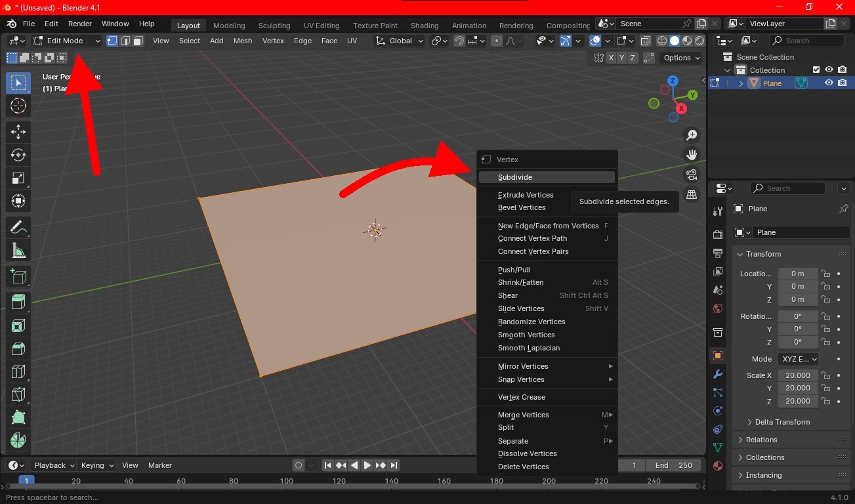
Task: Click the Zoom viewport magnifier icon
Action: click(x=691, y=135)
